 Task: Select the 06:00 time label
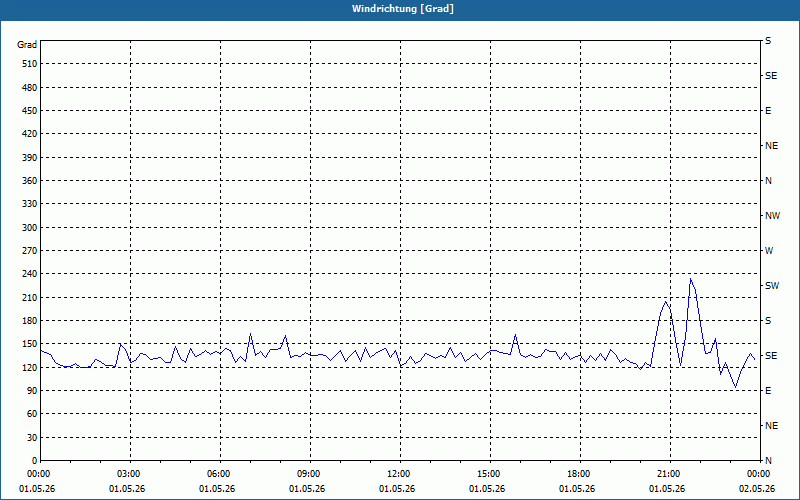tap(220, 474)
